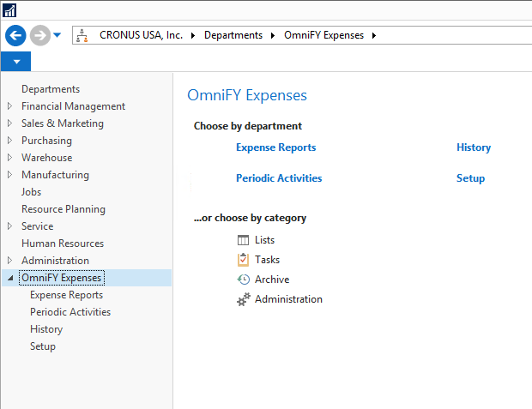Click the Archive clock icon
Screen dimensions: 532x409
click(x=243, y=280)
